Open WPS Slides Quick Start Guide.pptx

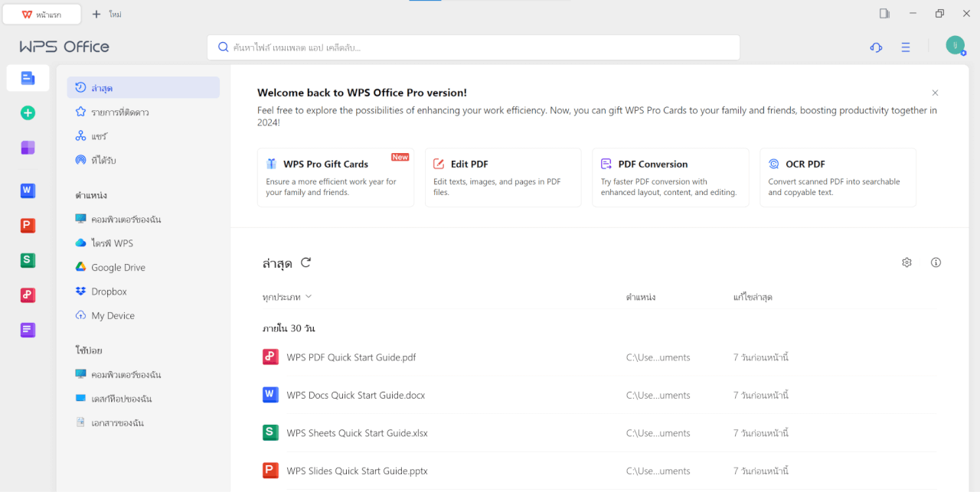599,471
